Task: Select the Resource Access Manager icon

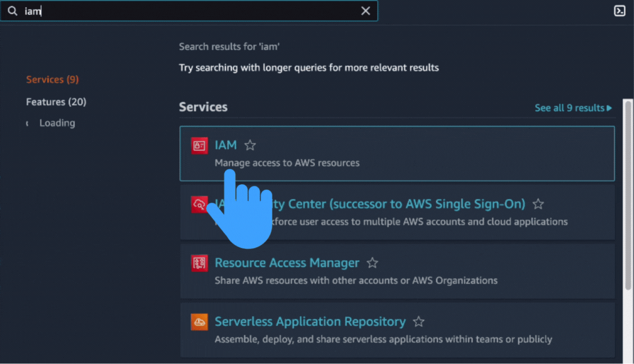Action: 198,263
